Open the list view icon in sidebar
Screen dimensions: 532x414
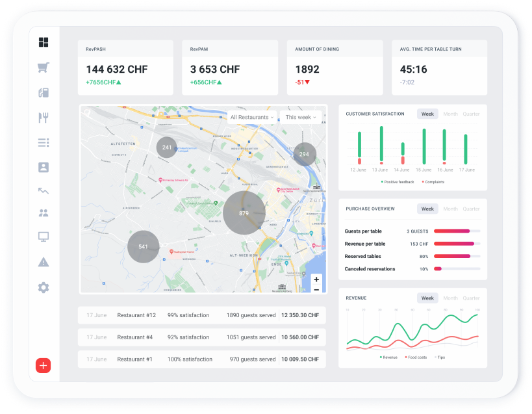[x=44, y=142]
